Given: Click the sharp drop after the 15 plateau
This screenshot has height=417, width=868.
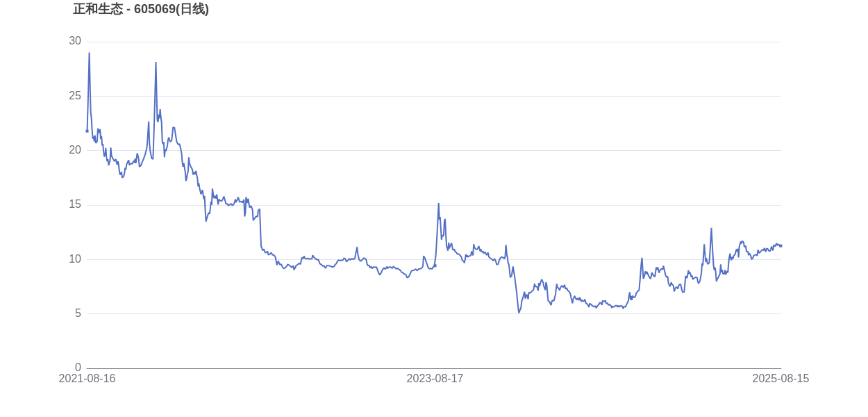Looking at the screenshot, I should 260,229.
